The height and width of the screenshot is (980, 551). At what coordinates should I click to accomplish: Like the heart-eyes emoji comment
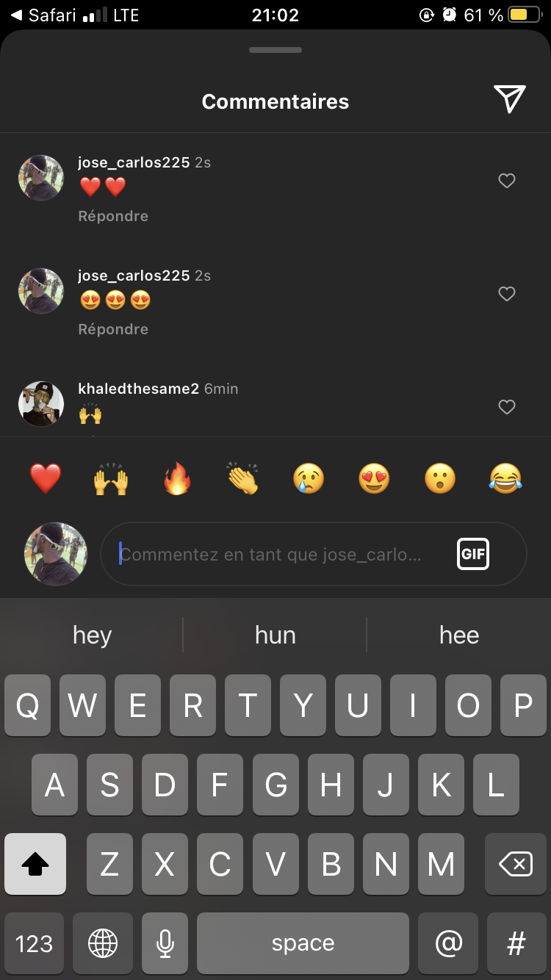pyautogui.click(x=507, y=294)
